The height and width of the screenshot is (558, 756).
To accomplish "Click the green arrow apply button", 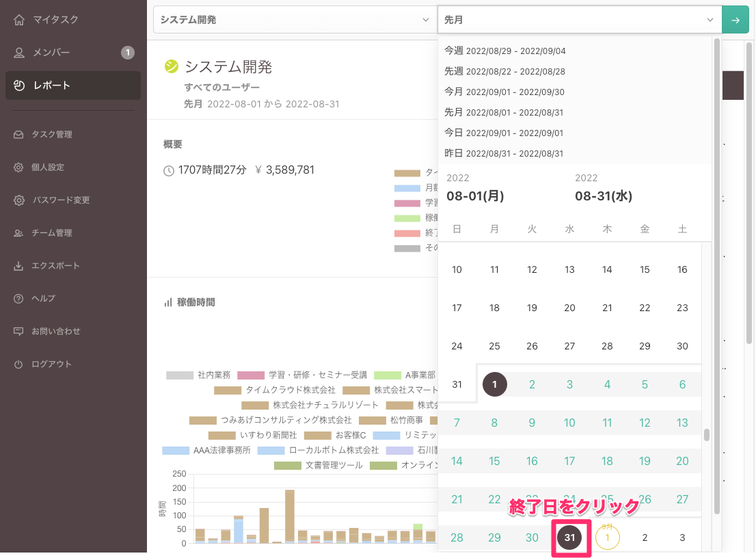I will (735, 19).
